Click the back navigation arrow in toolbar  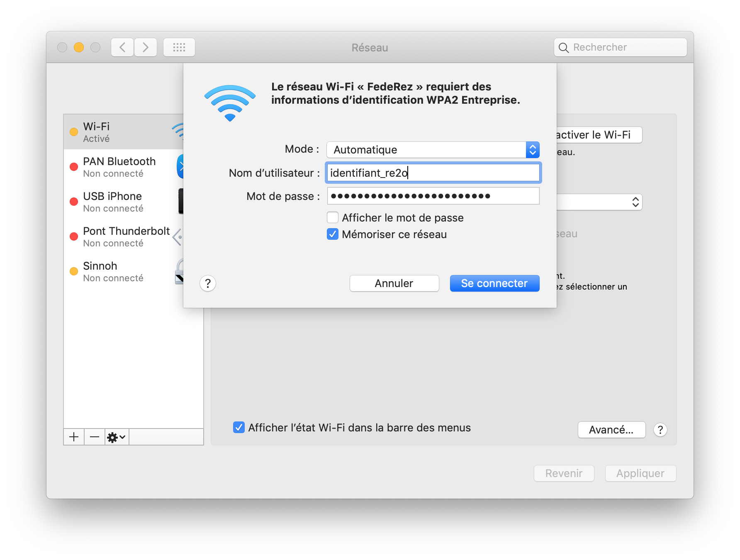pos(122,47)
